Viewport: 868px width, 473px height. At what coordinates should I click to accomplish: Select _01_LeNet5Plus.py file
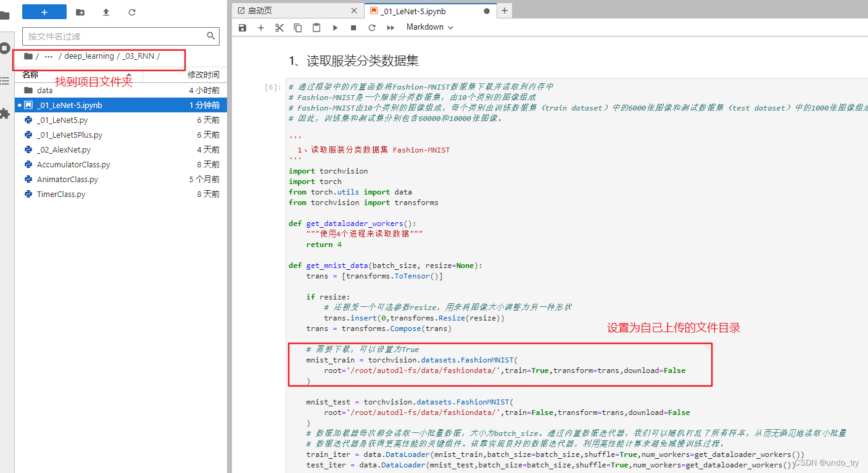[121, 135]
